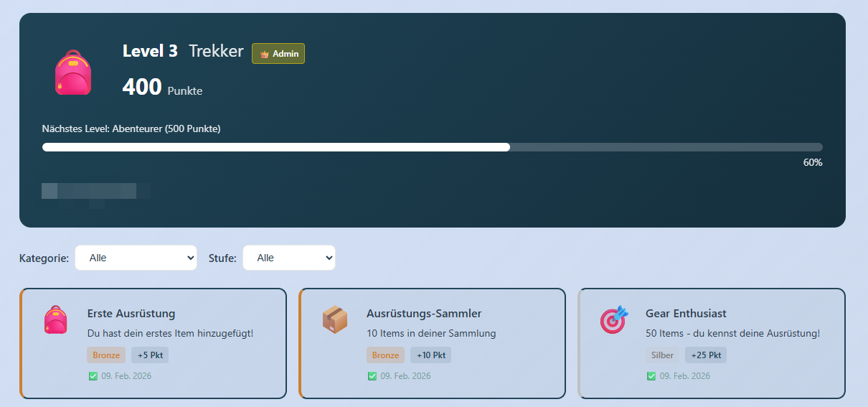The height and width of the screenshot is (407, 868).
Task: Click the Bronze badge on Ausrüstungs-Sammler
Action: click(385, 355)
